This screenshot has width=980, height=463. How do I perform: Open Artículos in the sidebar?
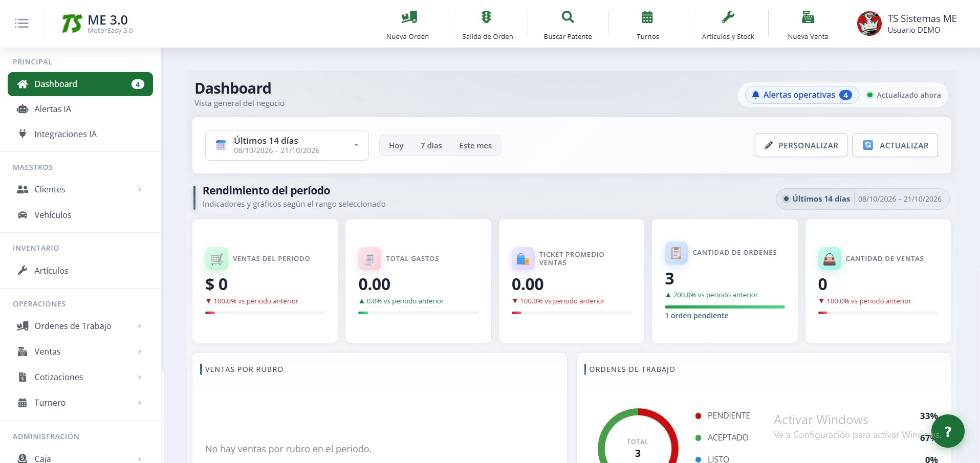80,271
